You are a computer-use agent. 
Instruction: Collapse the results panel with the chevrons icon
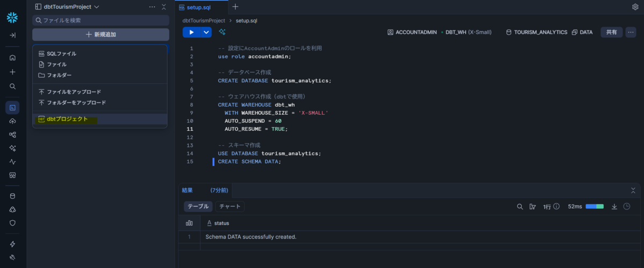tap(634, 190)
